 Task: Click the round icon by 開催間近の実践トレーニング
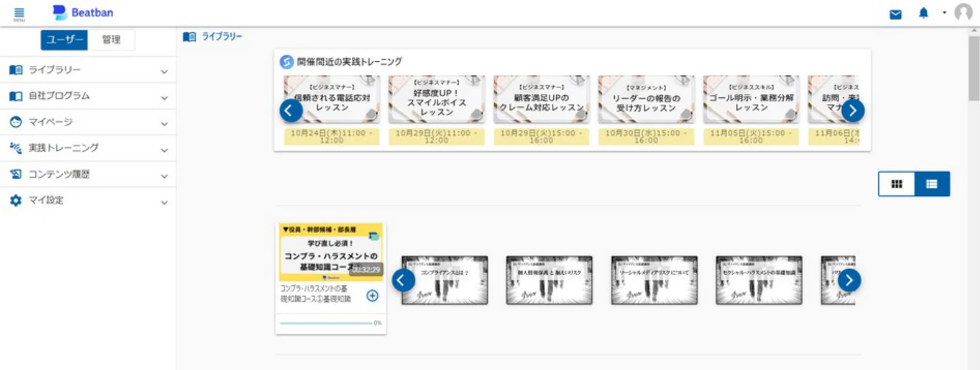point(286,62)
